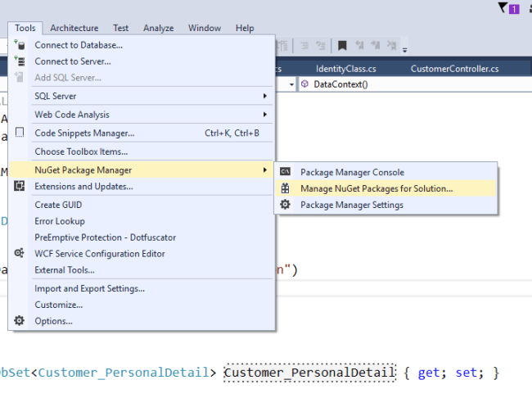This screenshot has width=532, height=407.
Task: Open the Architecture menu
Action: coord(74,28)
